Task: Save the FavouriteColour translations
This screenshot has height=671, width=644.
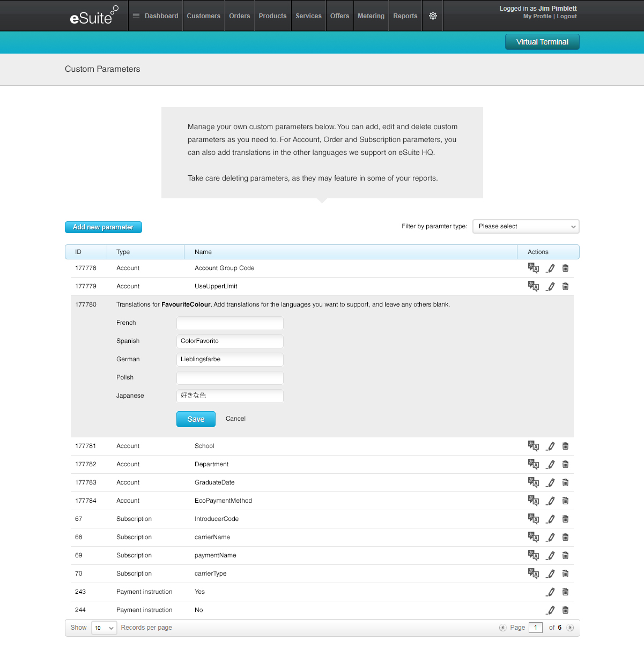Action: (196, 419)
